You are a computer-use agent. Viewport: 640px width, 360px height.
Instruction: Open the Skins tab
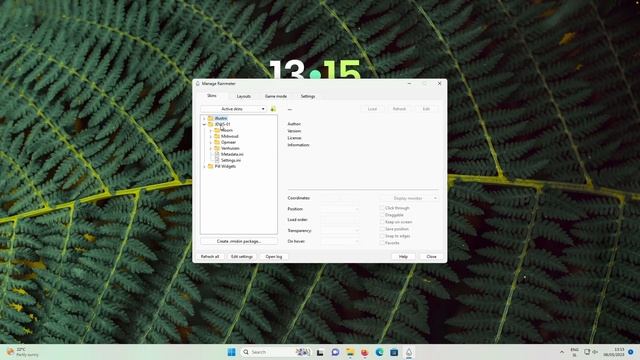click(x=211, y=96)
